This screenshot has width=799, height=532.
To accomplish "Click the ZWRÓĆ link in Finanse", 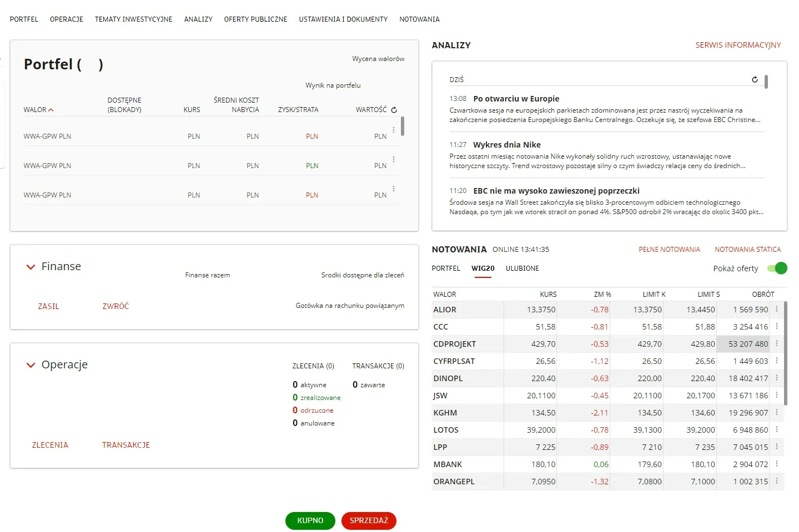I will click(x=115, y=306).
